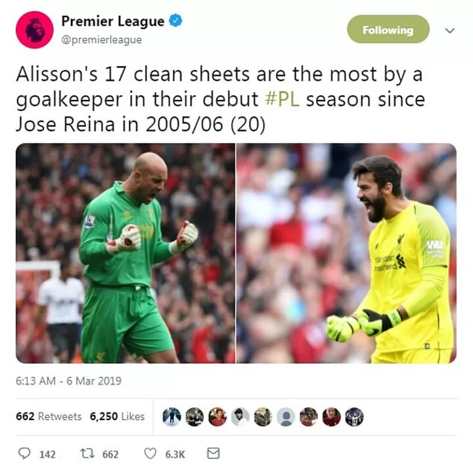
Task: Click the blue verified badge
Action: [x=175, y=20]
